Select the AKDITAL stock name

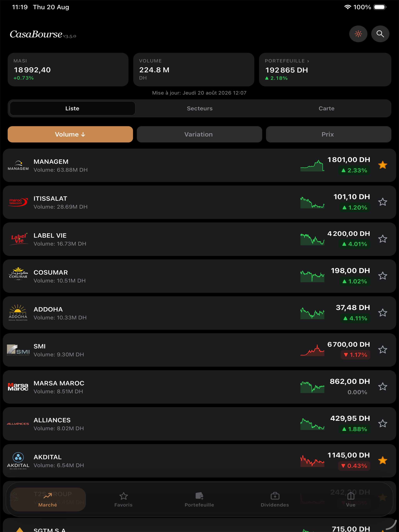(48, 457)
